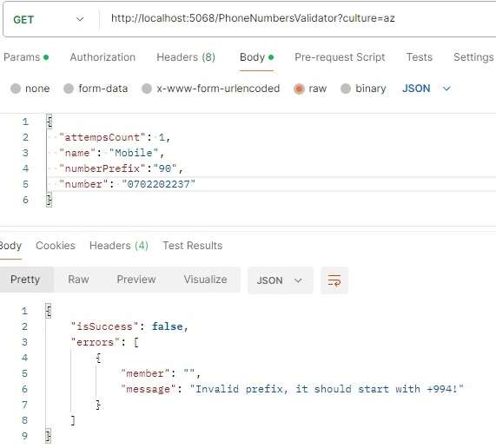Open response JSON format dropdown

tap(281, 280)
